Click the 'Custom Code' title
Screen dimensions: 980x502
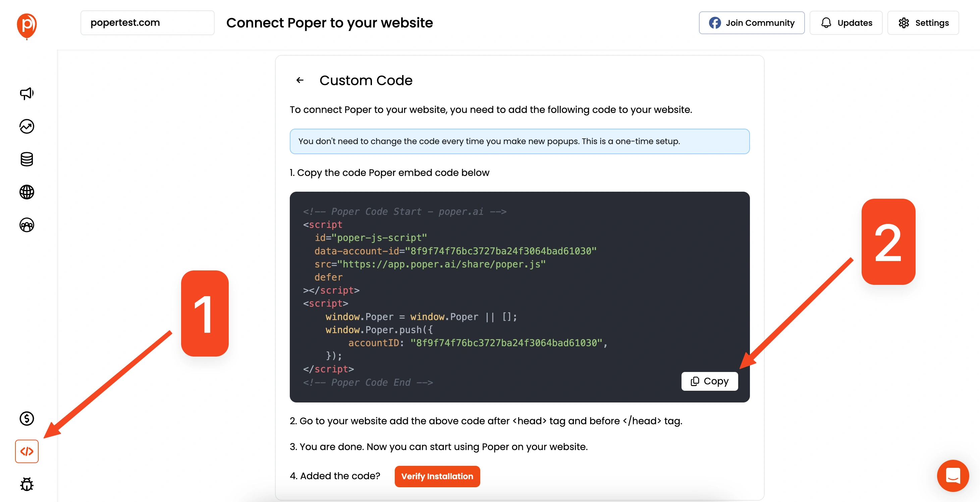[x=366, y=80]
